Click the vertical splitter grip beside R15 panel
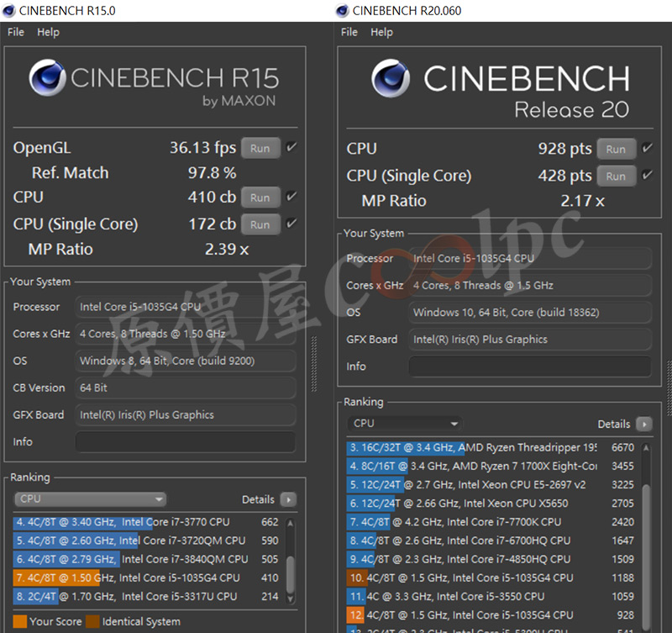Screen dimensions: 672x633 (x=314, y=364)
